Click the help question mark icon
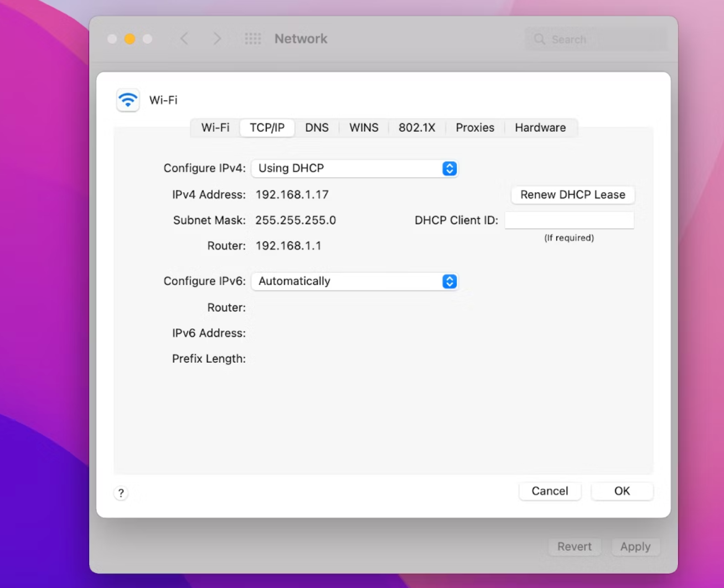The image size is (724, 588). [121, 493]
